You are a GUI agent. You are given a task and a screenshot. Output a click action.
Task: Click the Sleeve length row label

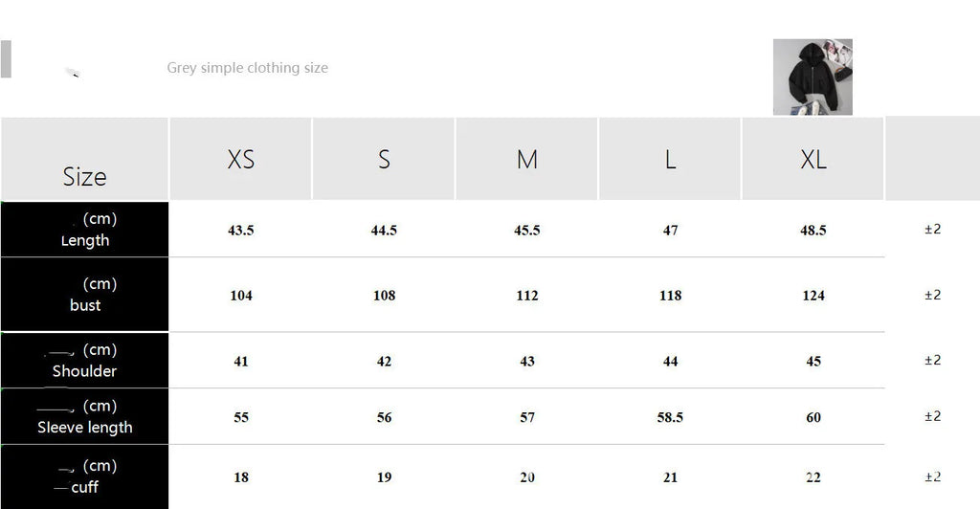click(x=85, y=417)
